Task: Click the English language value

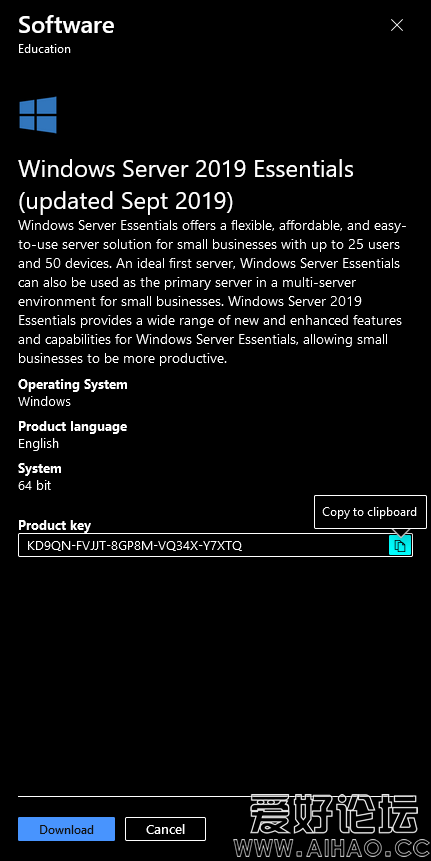Action: click(x=38, y=444)
